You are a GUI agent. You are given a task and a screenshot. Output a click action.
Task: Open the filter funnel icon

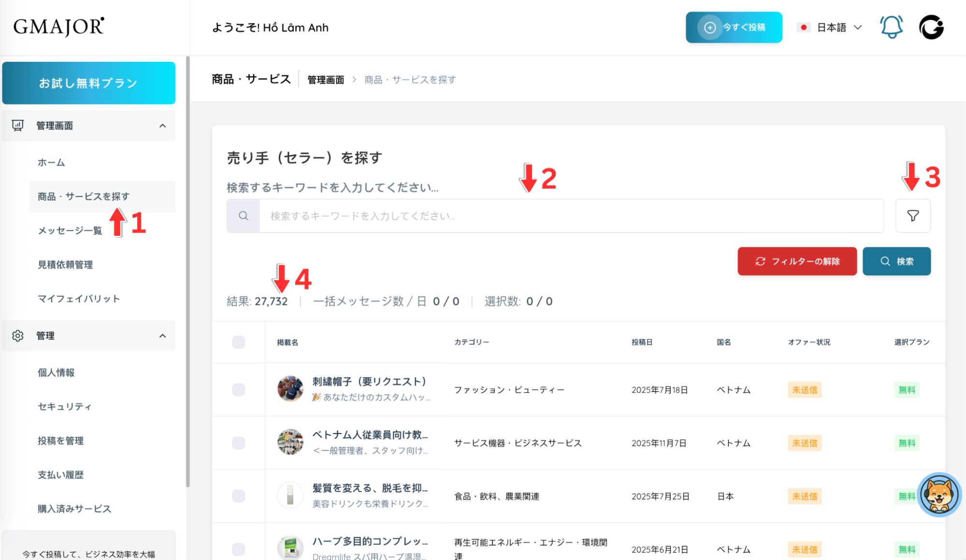(x=912, y=216)
